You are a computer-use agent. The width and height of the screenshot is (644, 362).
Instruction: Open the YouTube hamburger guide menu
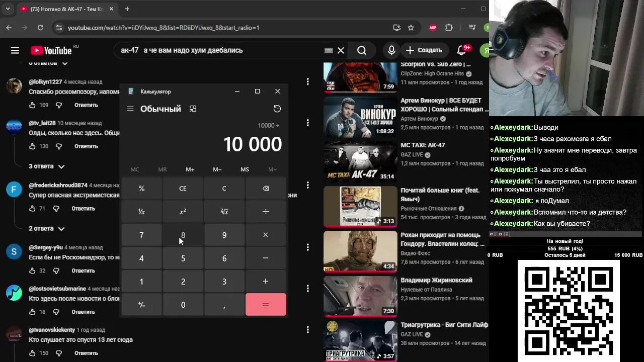[15, 50]
